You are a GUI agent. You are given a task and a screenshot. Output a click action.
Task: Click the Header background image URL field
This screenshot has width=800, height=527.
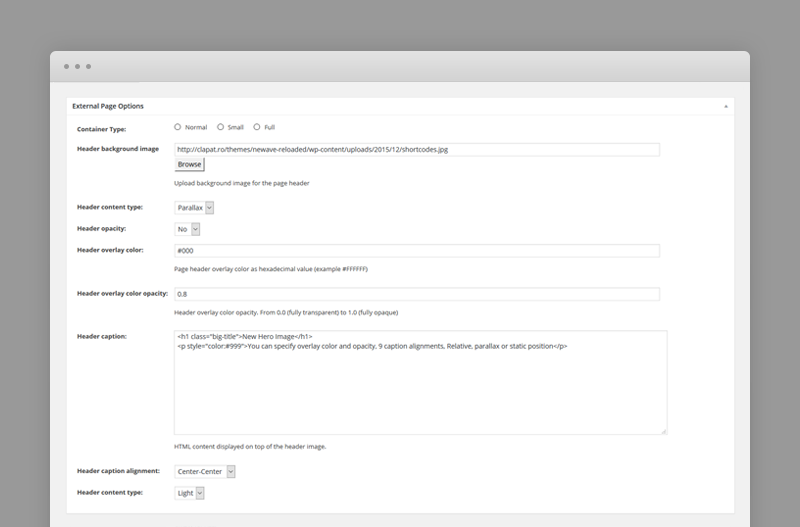click(417, 149)
